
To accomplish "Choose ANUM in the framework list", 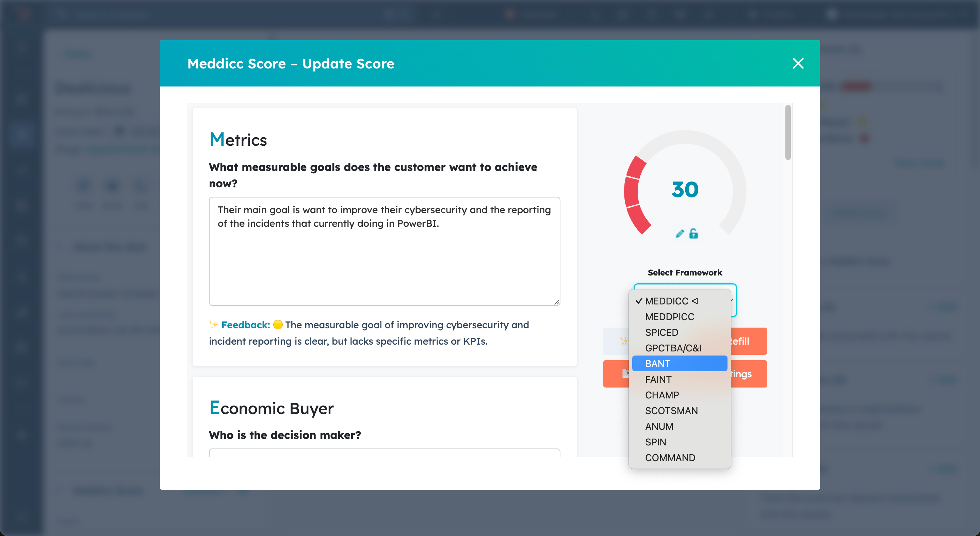I will 659,426.
